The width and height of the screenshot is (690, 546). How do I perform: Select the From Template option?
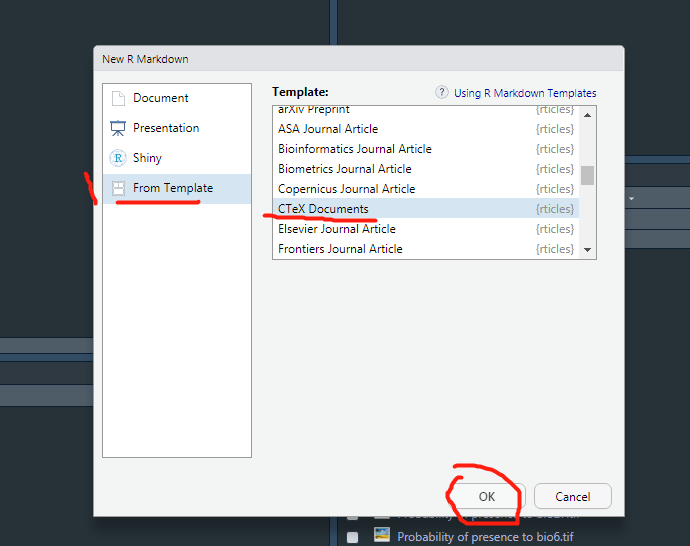[x=176, y=188]
